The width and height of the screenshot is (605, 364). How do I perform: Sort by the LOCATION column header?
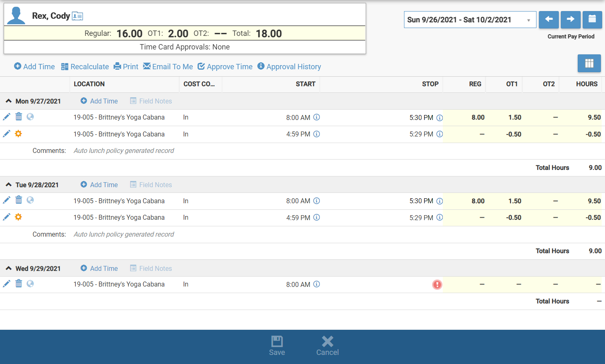[89, 84]
